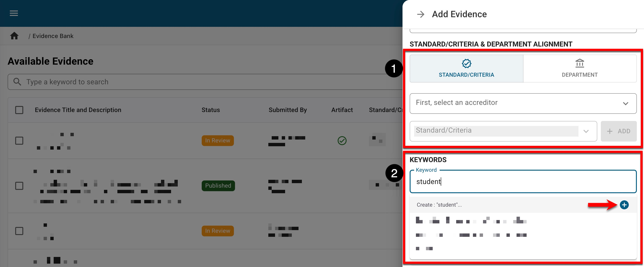Screen dimensions: 644x267
Task: Close Add Evidence panel with arrow icon
Action: 421,14
